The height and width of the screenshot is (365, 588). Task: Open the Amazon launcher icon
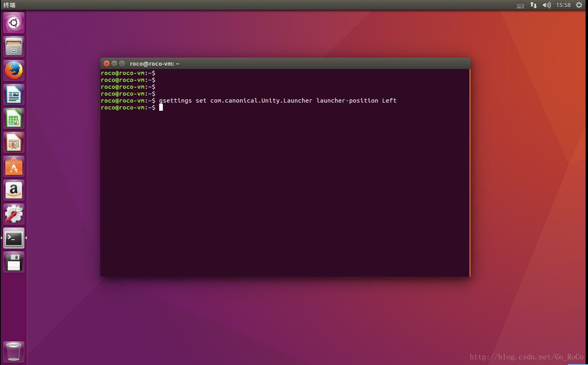click(14, 190)
